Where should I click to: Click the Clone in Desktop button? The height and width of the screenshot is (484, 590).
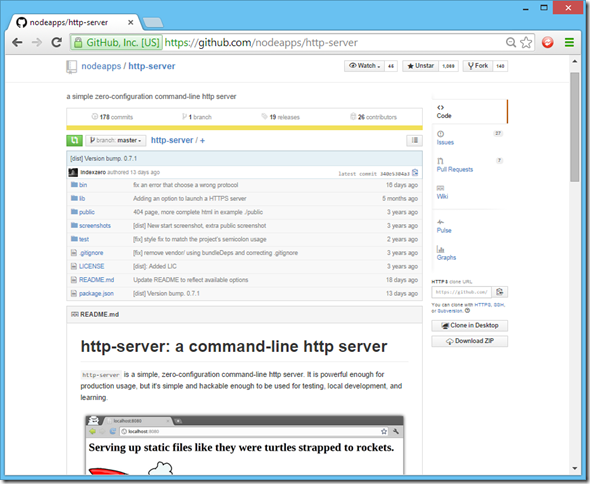[x=470, y=326]
